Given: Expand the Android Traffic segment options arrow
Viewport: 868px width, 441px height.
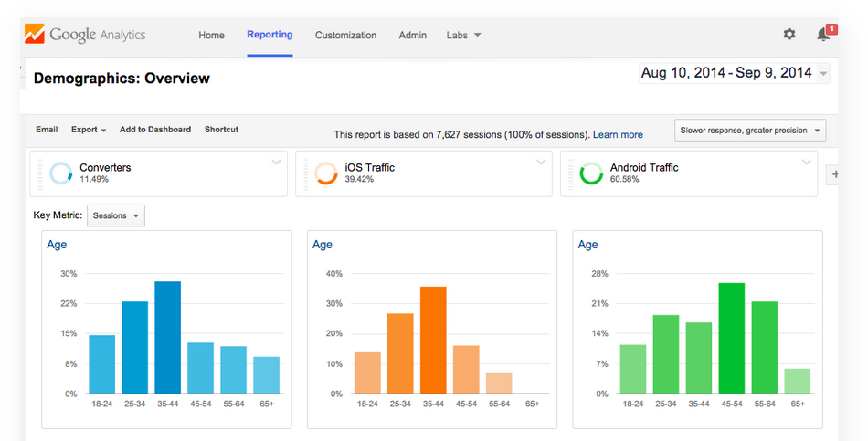Looking at the screenshot, I should [806, 163].
